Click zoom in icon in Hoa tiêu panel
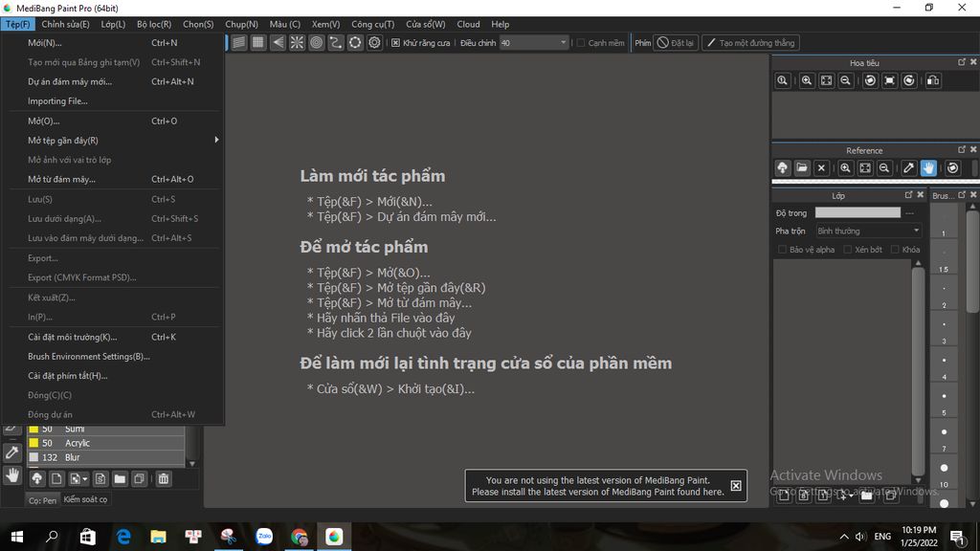 click(807, 80)
